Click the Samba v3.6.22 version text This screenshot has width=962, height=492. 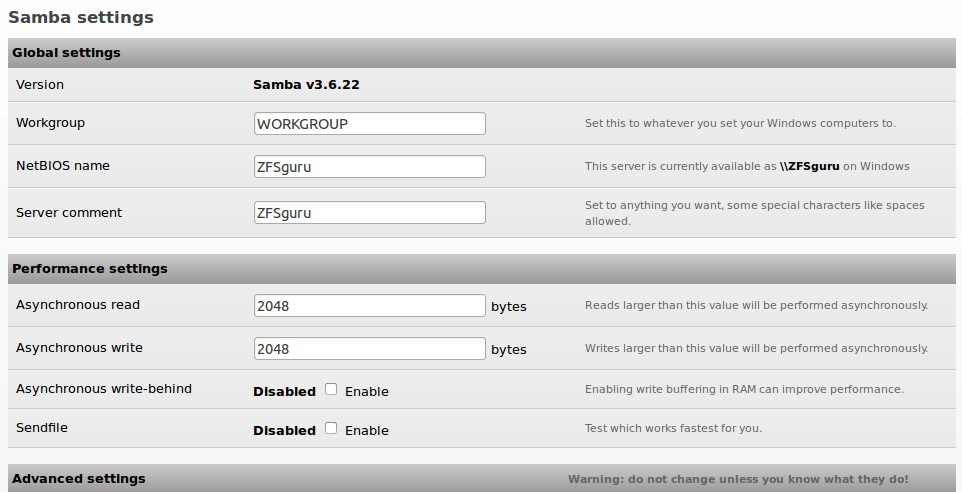pos(306,85)
